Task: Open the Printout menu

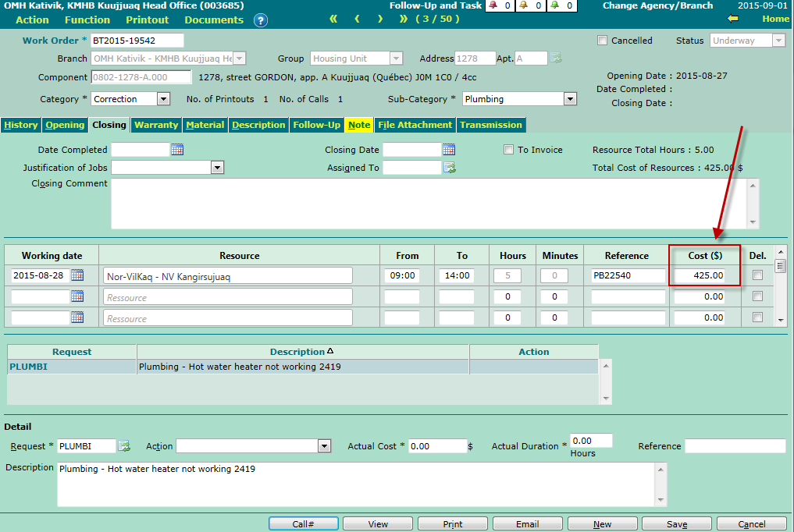Action: [x=148, y=20]
